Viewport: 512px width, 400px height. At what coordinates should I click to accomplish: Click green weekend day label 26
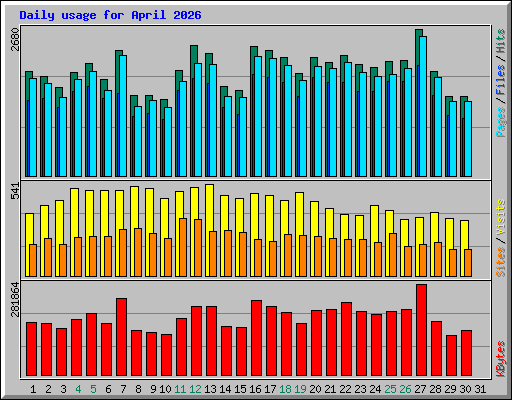click(405, 389)
